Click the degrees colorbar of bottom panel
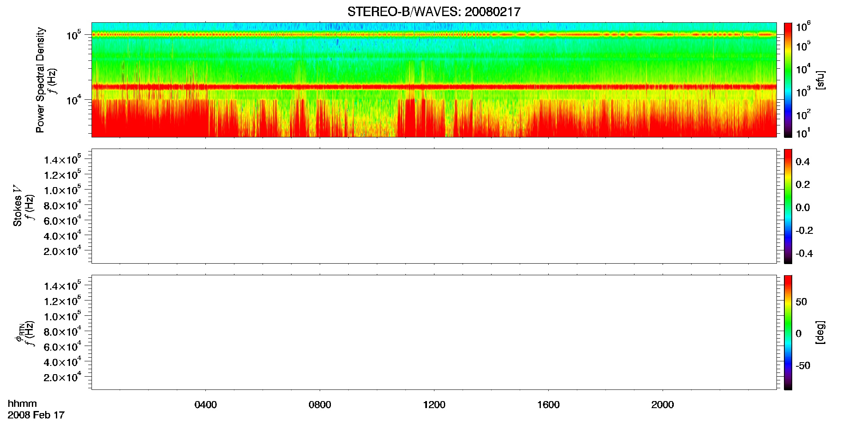 788,332
